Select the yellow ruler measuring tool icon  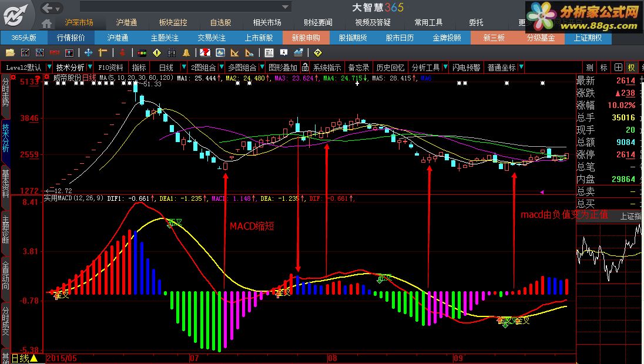[103, 52]
